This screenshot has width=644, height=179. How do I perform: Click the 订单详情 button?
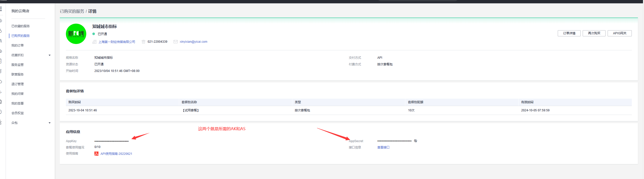point(569,33)
